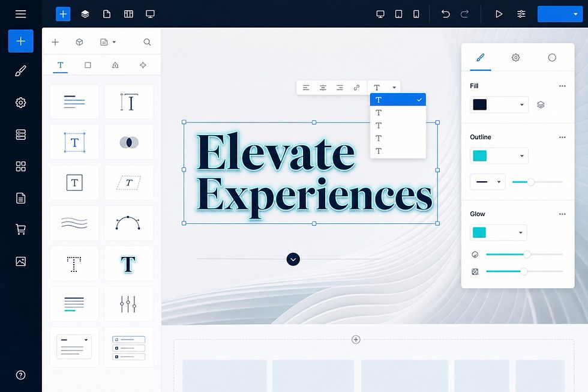Switch to the brush design tab

tap(481, 58)
